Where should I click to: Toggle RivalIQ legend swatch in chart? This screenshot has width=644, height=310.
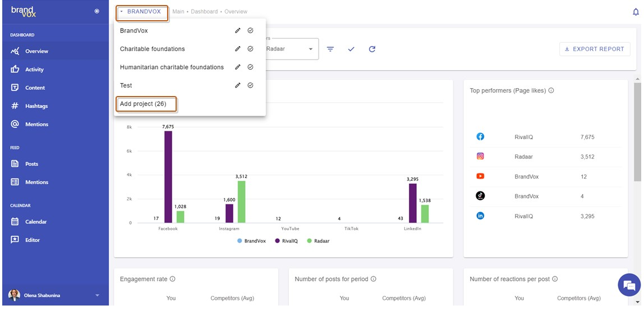pos(277,241)
